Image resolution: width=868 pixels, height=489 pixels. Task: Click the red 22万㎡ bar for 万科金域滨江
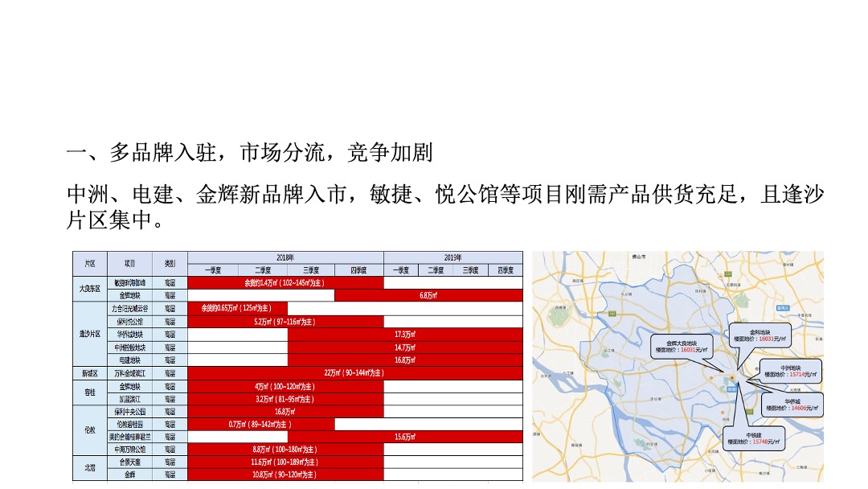[354, 373]
